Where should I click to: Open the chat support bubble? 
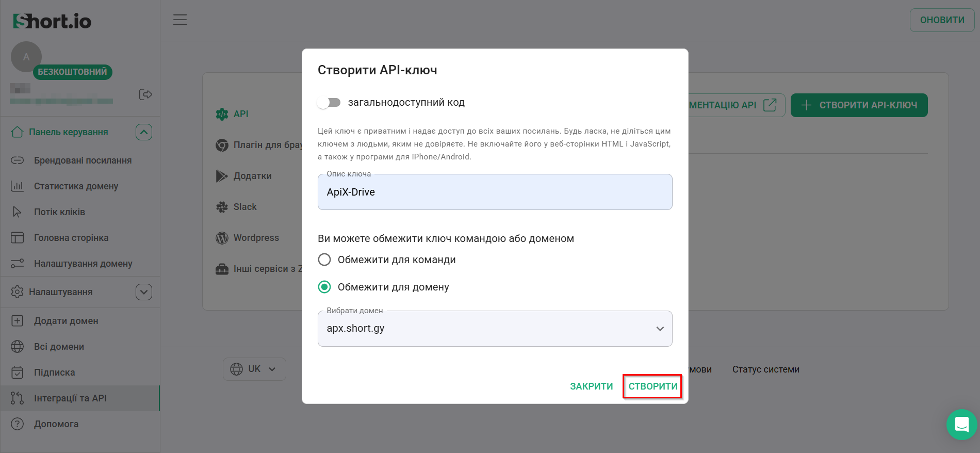[x=962, y=425]
